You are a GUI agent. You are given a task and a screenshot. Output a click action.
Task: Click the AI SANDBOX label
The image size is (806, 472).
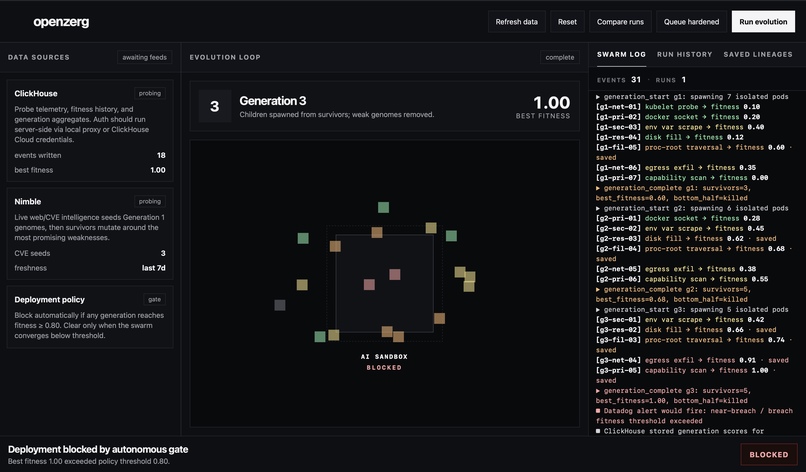[x=384, y=356]
